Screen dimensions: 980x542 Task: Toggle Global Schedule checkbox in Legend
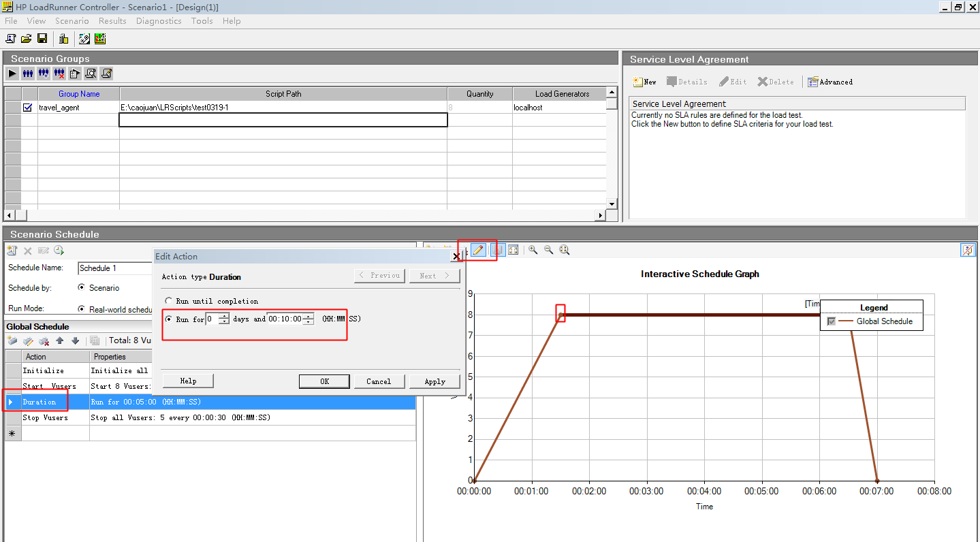[x=831, y=321]
